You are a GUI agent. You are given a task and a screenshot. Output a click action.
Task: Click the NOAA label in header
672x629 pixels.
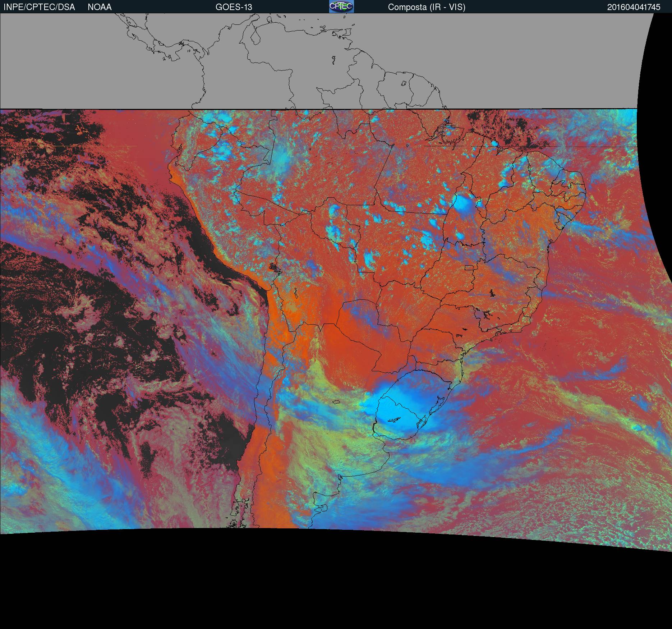[x=100, y=7]
